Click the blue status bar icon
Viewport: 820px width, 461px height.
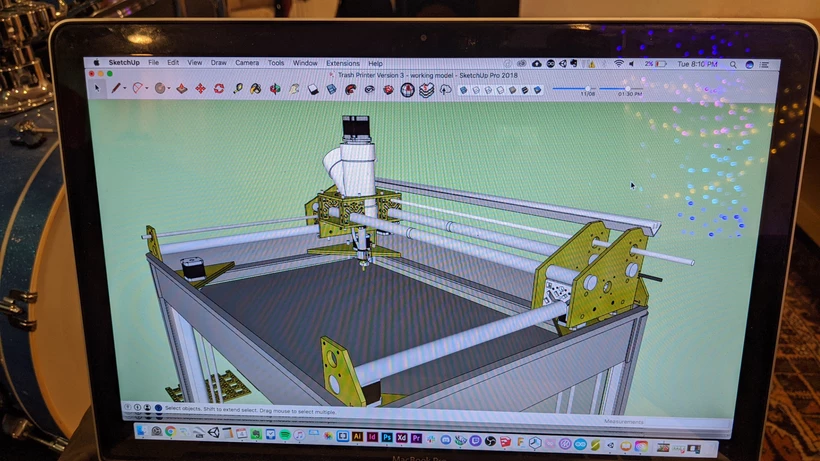pos(158,408)
